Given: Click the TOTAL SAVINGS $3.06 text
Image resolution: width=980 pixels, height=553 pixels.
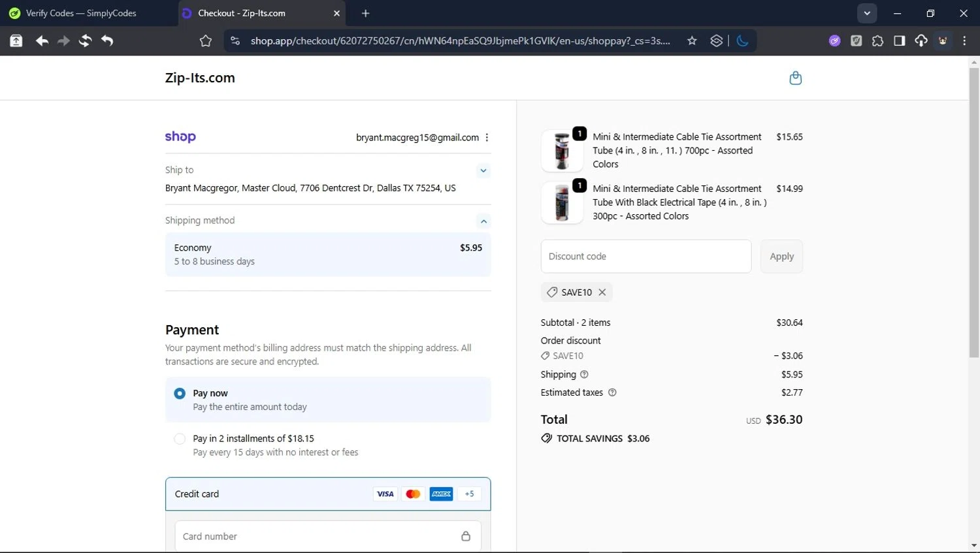Looking at the screenshot, I should click(x=603, y=439).
